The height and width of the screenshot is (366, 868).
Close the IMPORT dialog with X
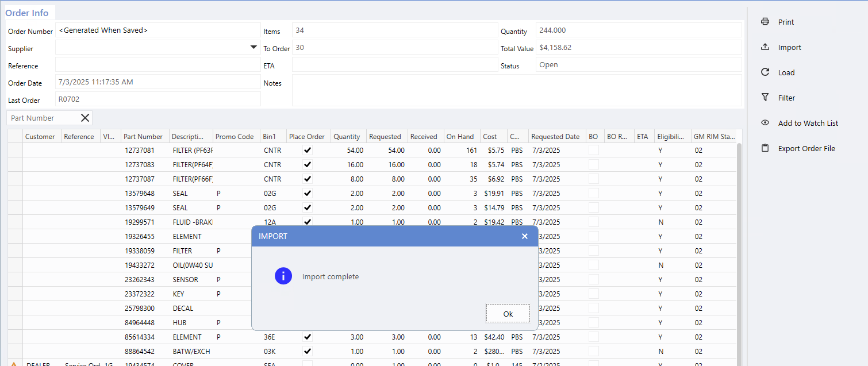(x=524, y=236)
